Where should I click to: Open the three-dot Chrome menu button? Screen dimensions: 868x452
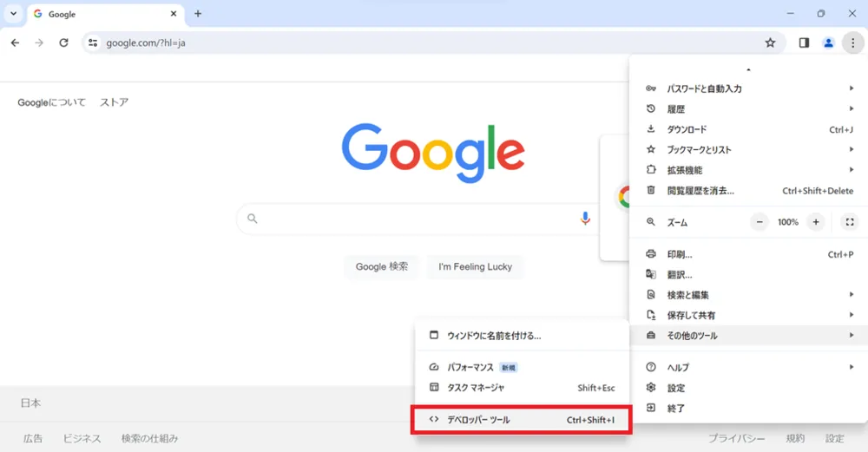tap(852, 43)
